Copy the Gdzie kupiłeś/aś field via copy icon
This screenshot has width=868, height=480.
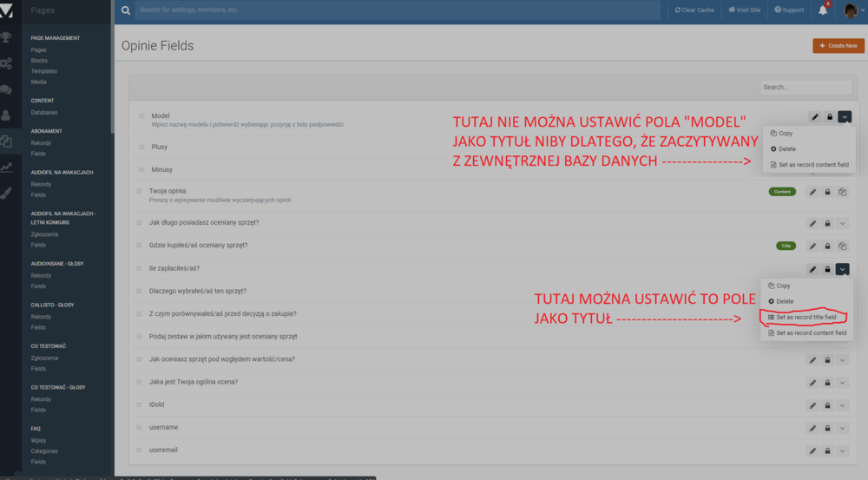[x=843, y=246]
